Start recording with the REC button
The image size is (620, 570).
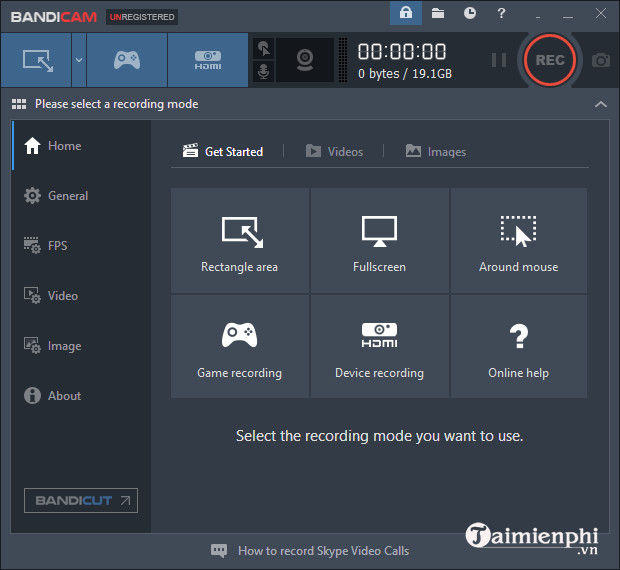coord(550,60)
